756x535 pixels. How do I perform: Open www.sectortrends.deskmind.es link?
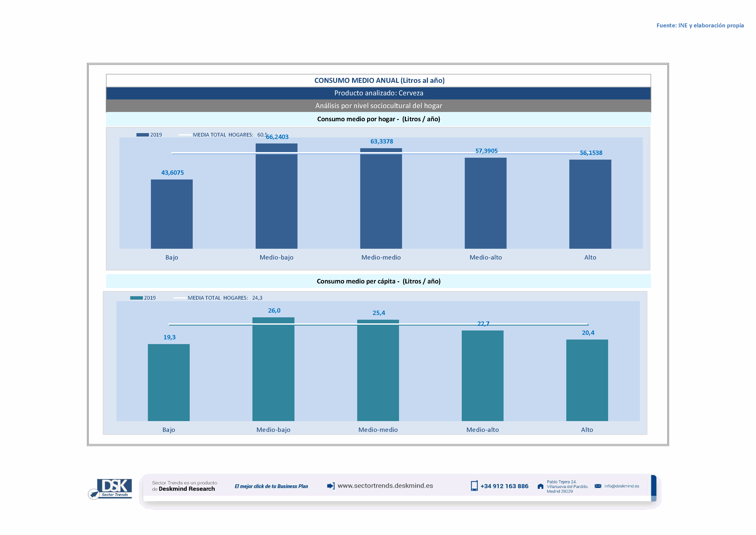point(385,486)
